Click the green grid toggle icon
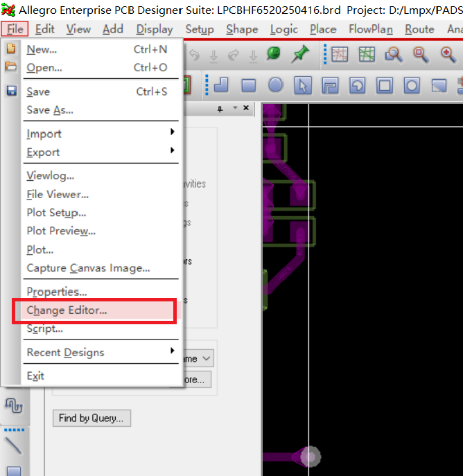The height and width of the screenshot is (476, 463). click(x=367, y=54)
